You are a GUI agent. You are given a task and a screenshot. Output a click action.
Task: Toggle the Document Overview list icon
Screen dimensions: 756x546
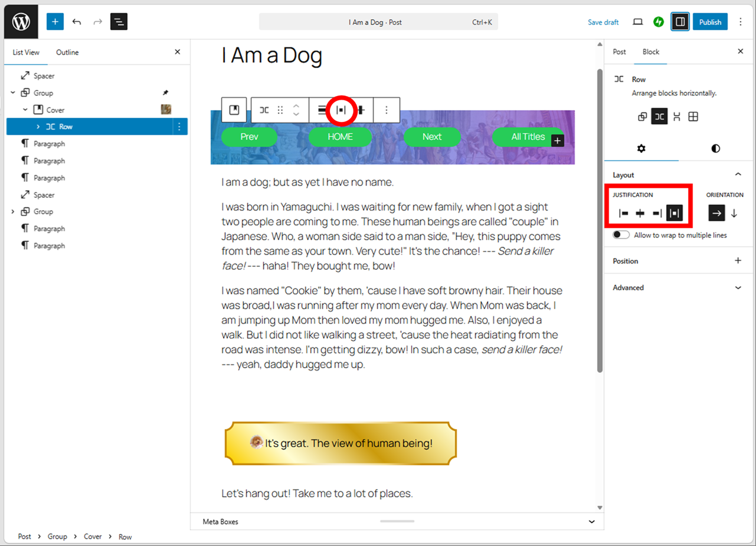click(119, 22)
